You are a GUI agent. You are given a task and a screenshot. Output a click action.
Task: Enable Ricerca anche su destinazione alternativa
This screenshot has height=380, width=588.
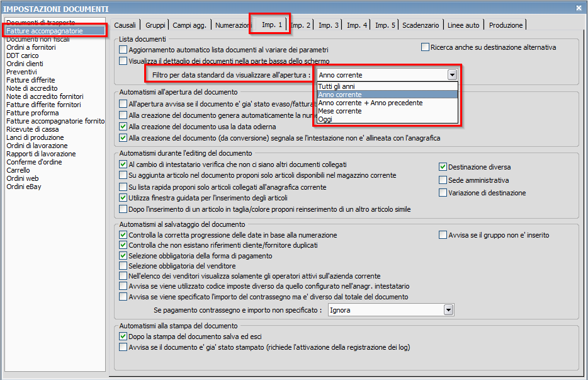[425, 47]
